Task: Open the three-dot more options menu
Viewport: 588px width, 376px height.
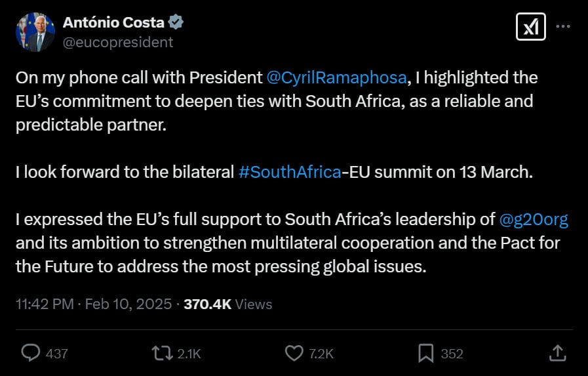Action: tap(562, 27)
